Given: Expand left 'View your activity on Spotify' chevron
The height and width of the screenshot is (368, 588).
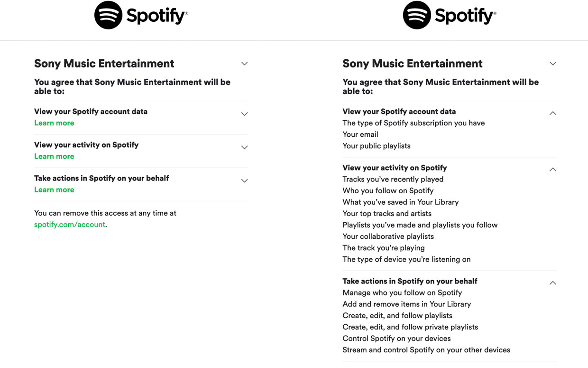Looking at the screenshot, I should tap(244, 147).
